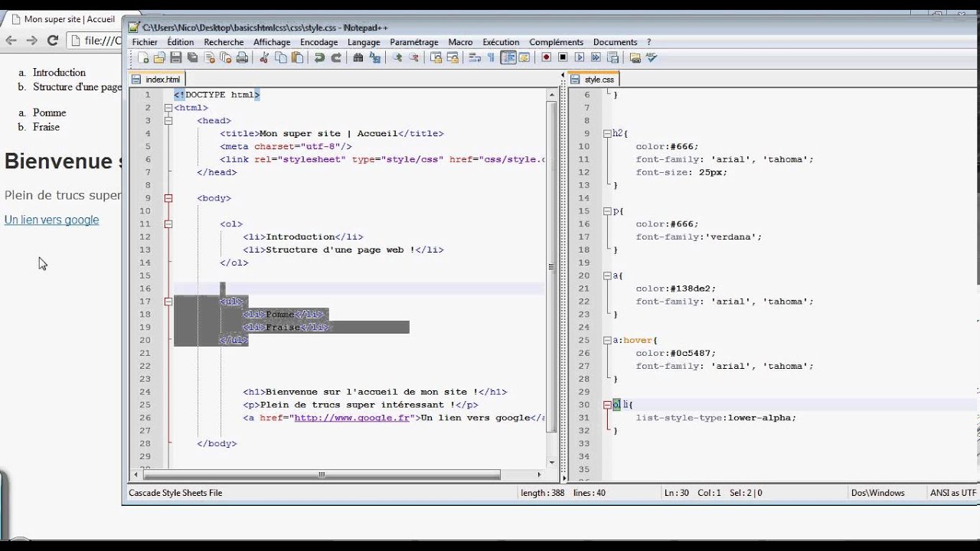Click the Save recorded macro icon
Image resolution: width=980 pixels, height=551 pixels.
(612, 57)
